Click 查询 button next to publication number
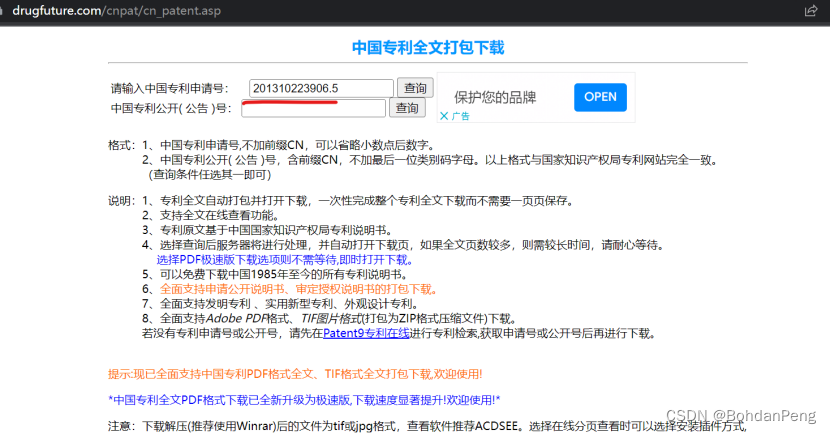Viewport: 831px width, 434px height. 407,108
